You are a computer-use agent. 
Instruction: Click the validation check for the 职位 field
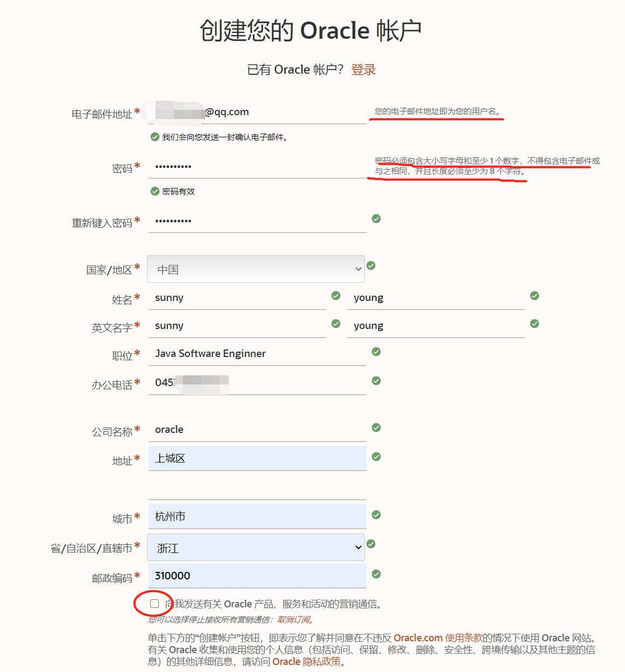[376, 352]
